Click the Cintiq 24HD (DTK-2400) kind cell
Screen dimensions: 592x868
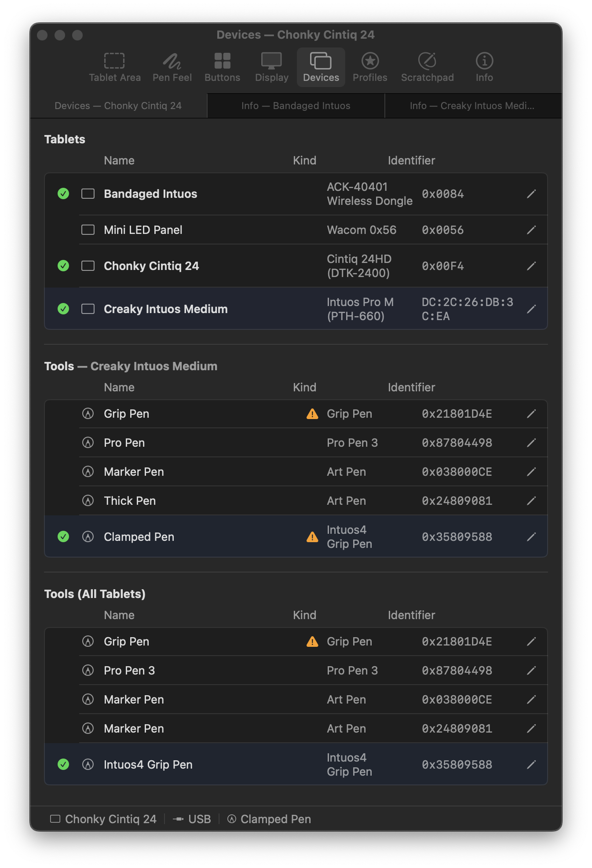click(x=359, y=266)
